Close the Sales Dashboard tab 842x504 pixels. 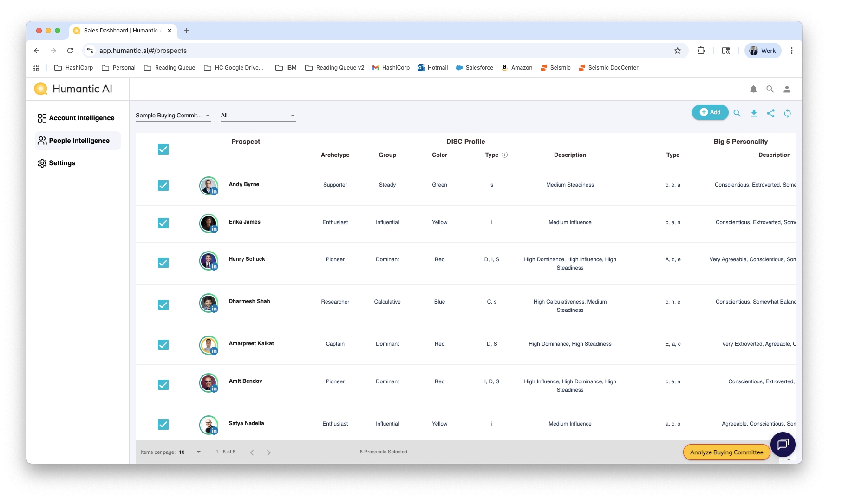coord(170,31)
